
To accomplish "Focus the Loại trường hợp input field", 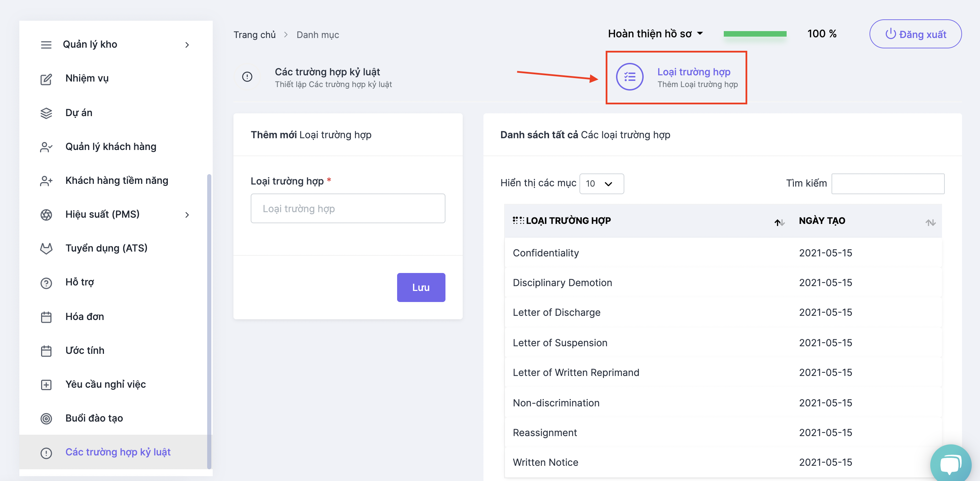I will (x=348, y=209).
